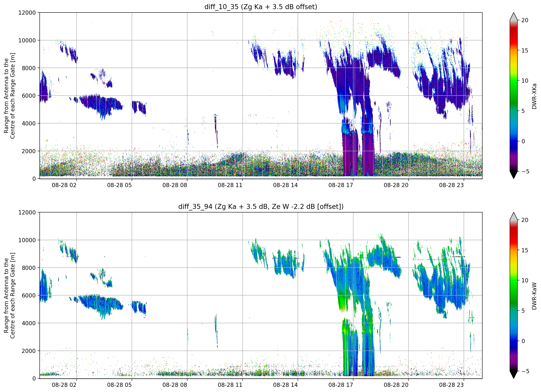This screenshot has height=392, width=541.
Task: Click the black lower extension arrow of the DWR-KaW colorbar
Action: pyautogui.click(x=513, y=375)
